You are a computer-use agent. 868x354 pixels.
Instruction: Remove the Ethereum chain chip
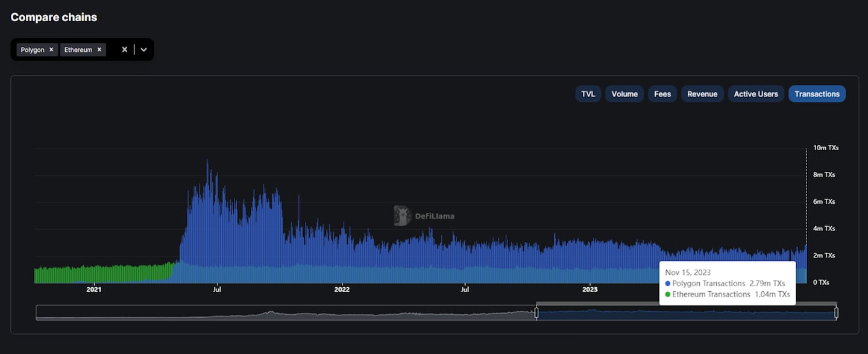click(x=99, y=49)
